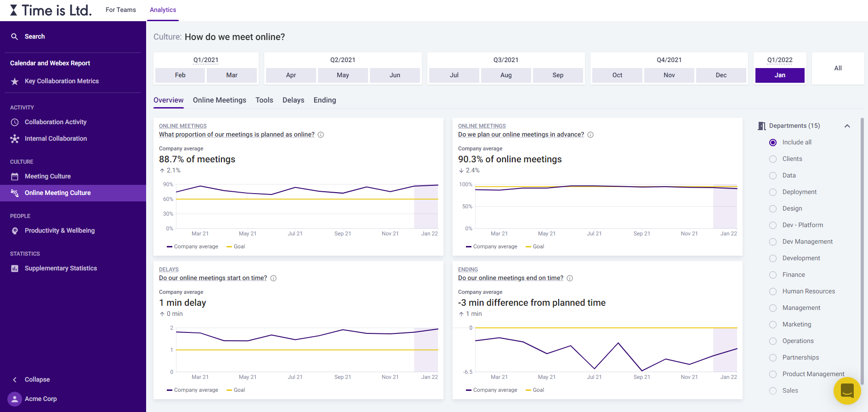
Task: Open the For Teams top tab
Action: coord(121,10)
